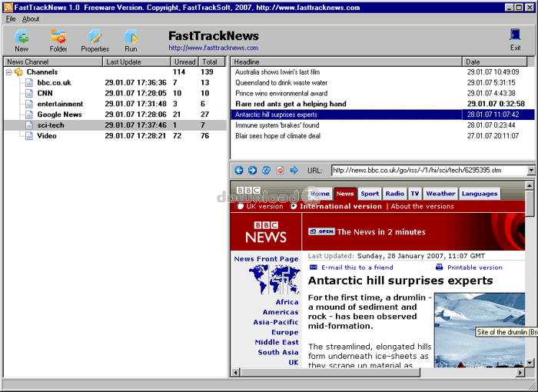Refresh the page with the reload icon
The width and height of the screenshot is (538, 392).
click(266, 171)
